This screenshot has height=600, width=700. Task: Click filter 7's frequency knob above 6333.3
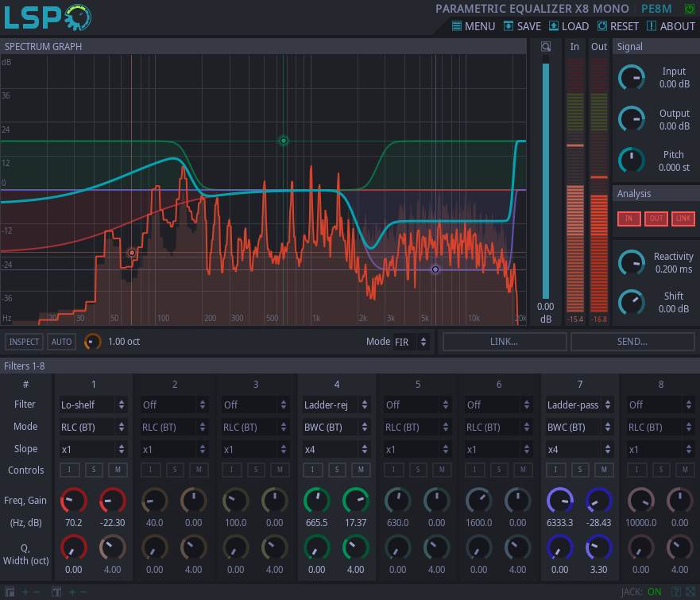[560, 501]
